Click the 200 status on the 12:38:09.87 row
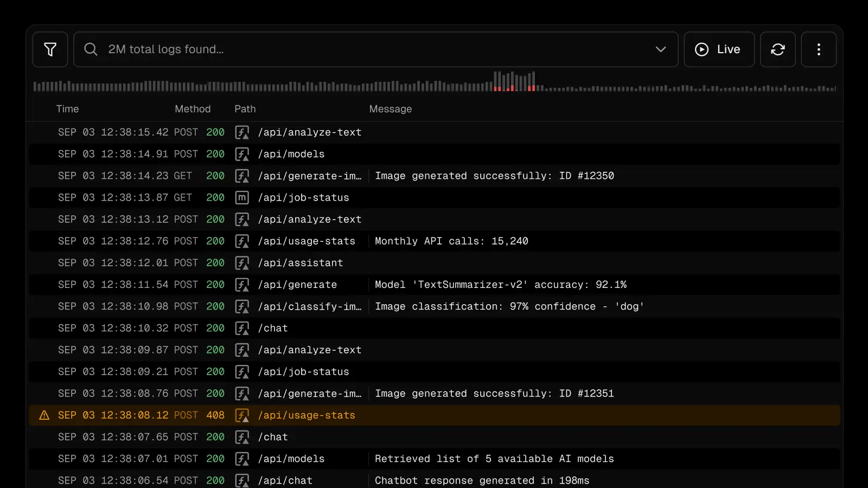Viewport: 868px width, 488px height. (x=215, y=350)
